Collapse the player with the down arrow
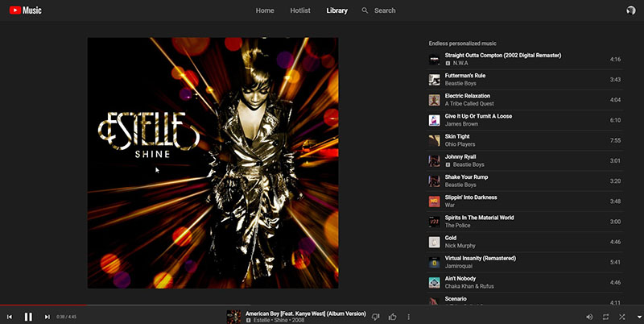 click(x=638, y=317)
